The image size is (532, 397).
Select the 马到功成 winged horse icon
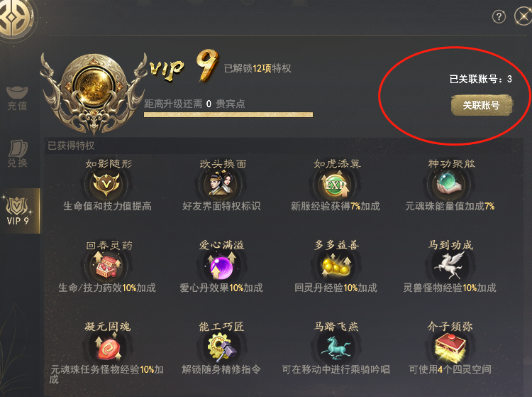[449, 265]
